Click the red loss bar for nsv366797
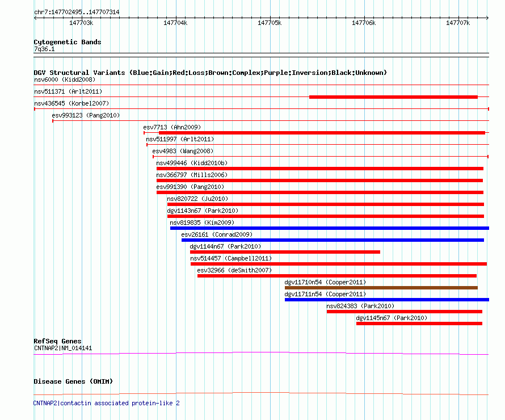505x420 pixels. click(319, 180)
